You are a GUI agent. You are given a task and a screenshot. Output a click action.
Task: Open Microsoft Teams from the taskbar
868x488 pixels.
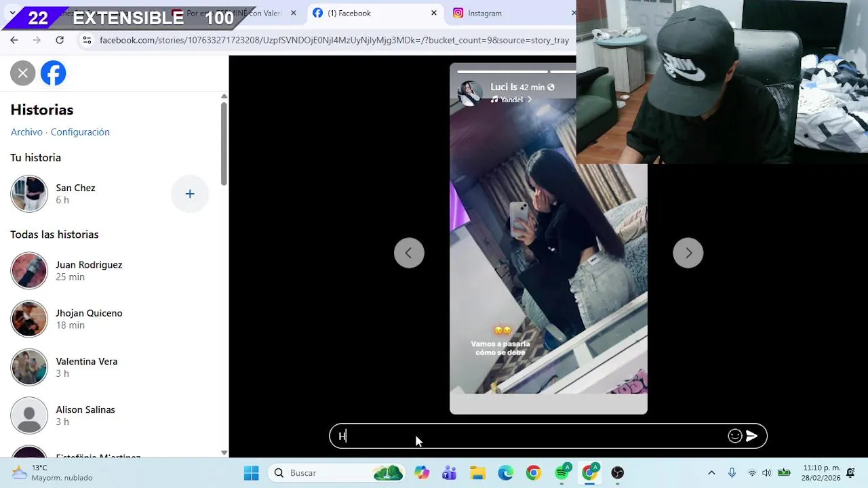pos(450,473)
